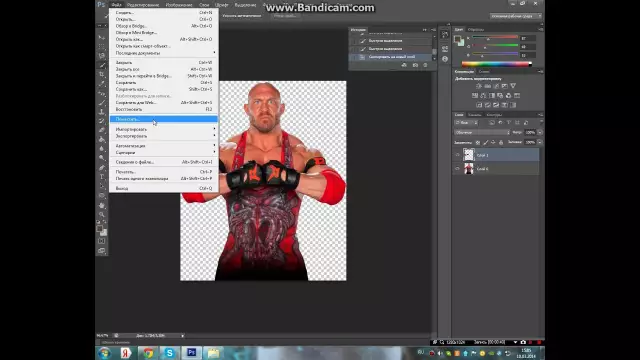The image size is (640, 360).
Task: Toggle the lock transparent pixels icon
Action: coord(478,142)
